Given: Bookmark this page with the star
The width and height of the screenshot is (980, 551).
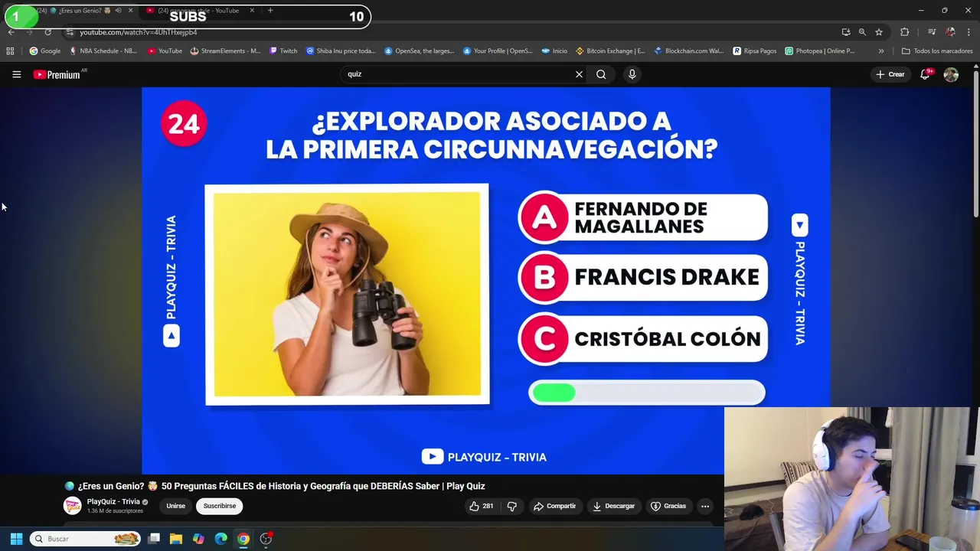Looking at the screenshot, I should 879,32.
